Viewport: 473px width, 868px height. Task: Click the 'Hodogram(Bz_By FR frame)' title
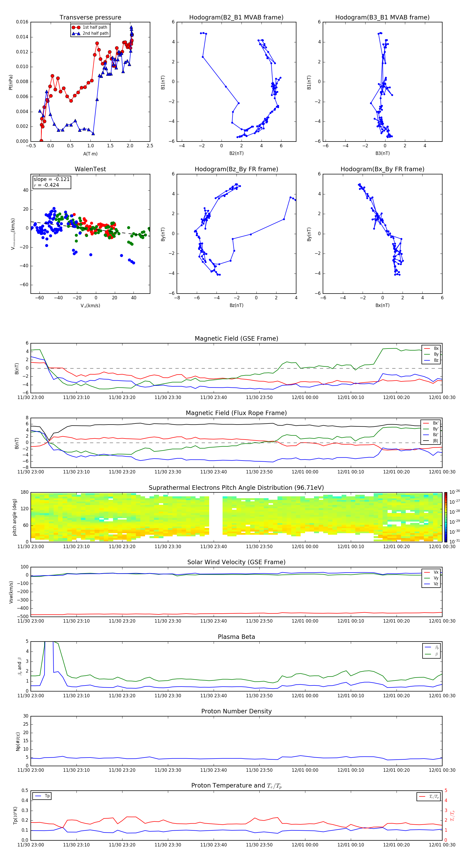coord(236,169)
